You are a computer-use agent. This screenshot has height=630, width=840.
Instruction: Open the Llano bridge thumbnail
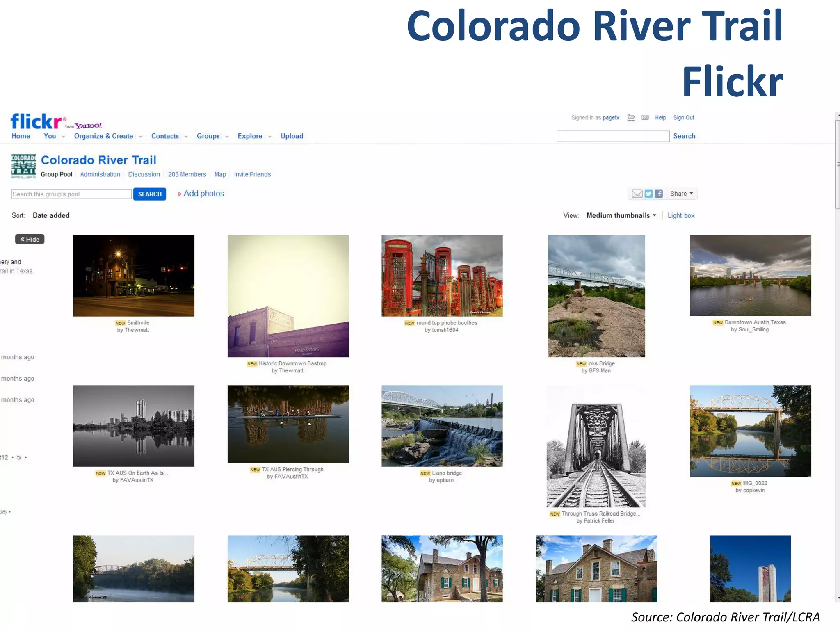(442, 426)
